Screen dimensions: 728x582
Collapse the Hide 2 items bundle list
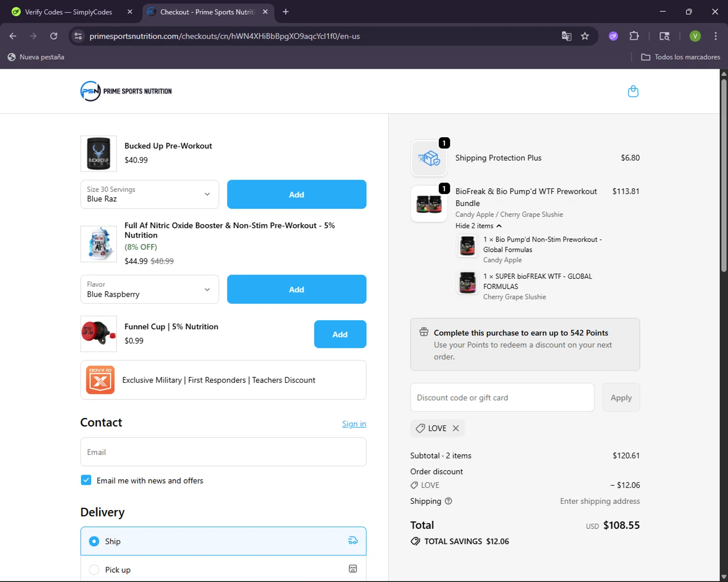(478, 226)
